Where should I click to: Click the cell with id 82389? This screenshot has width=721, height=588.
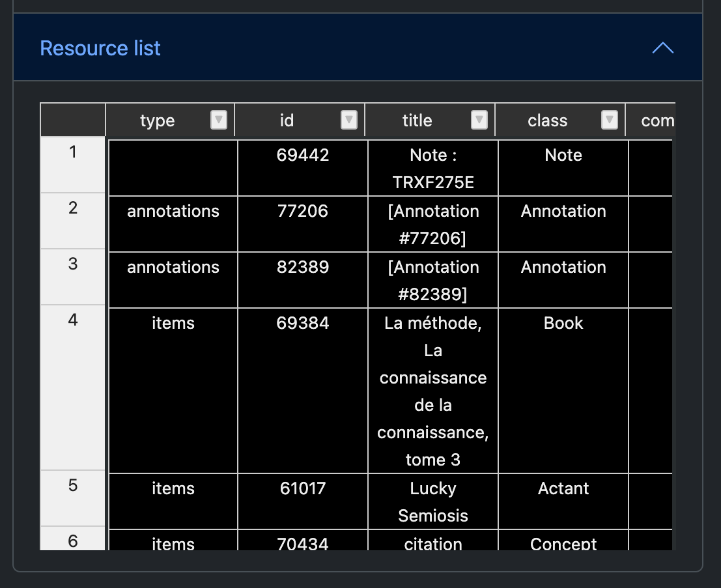coord(303,279)
